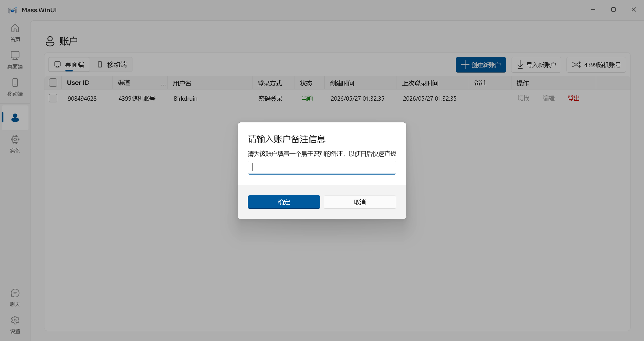Click the 编辑 edit action

coord(548,98)
